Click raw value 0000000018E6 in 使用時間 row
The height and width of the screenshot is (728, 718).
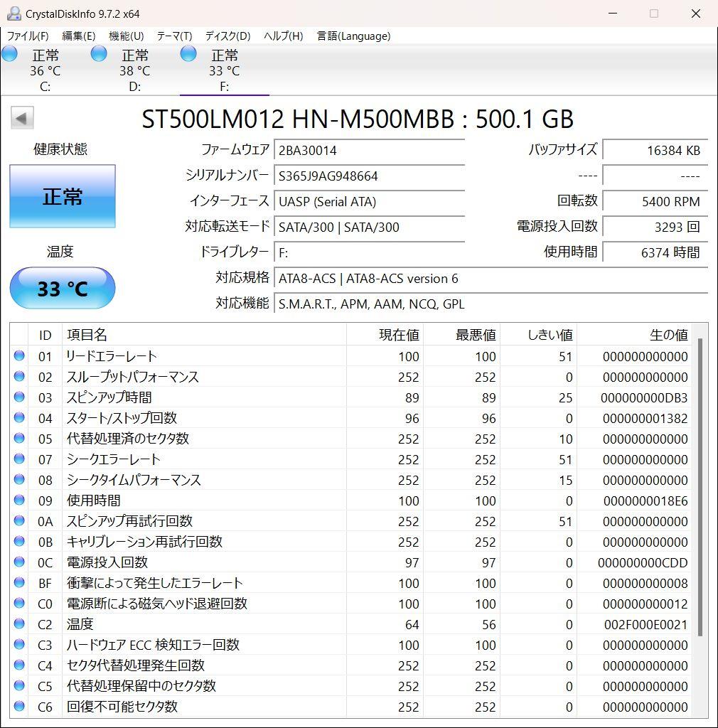point(645,501)
